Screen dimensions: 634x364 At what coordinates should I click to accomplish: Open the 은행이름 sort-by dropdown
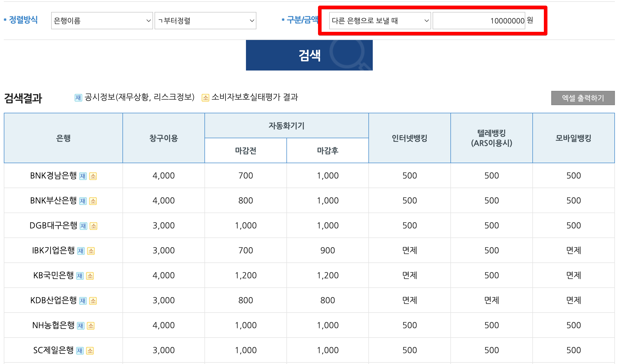[102, 21]
